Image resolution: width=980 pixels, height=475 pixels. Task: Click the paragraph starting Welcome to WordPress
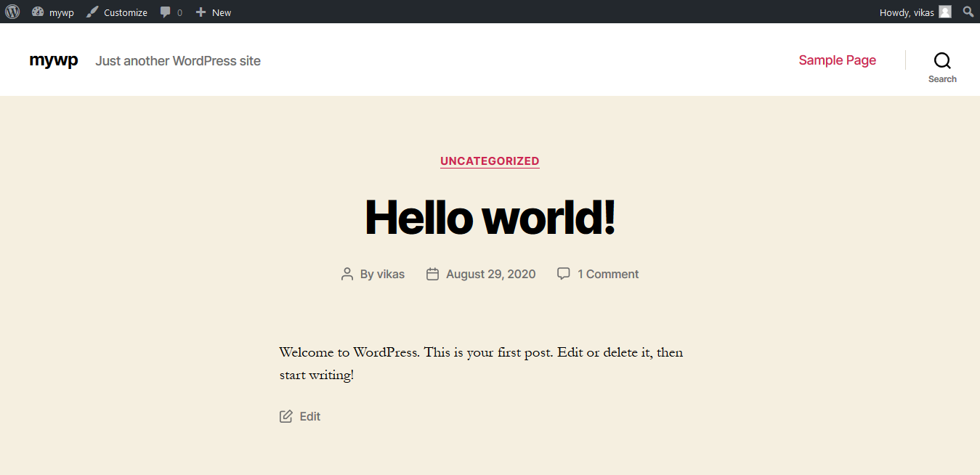pos(481,364)
